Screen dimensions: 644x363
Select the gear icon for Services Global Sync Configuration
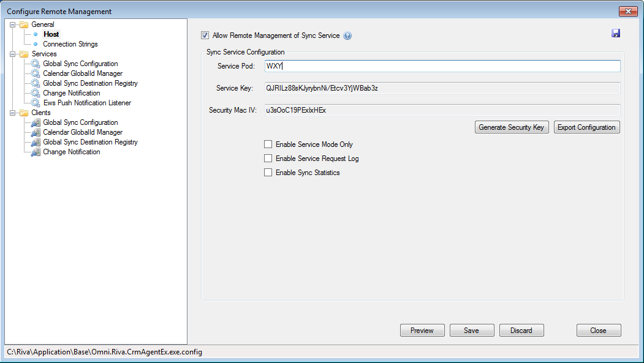tap(36, 64)
